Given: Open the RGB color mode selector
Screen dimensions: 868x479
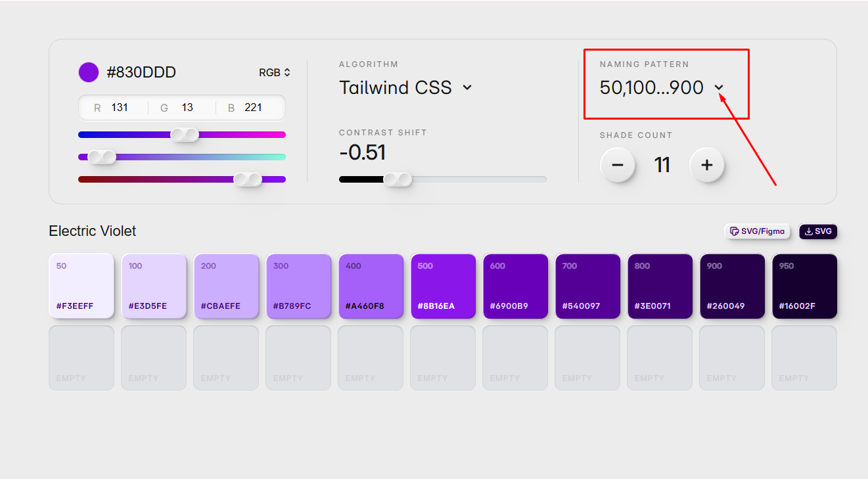Looking at the screenshot, I should click(x=275, y=72).
